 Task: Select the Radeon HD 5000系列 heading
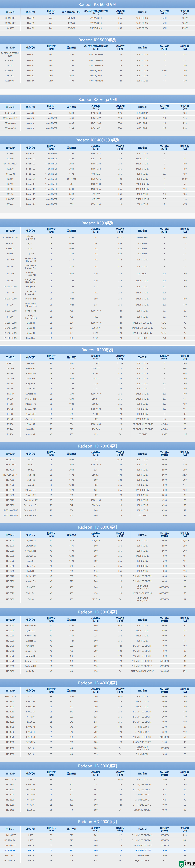click(97, 612)
